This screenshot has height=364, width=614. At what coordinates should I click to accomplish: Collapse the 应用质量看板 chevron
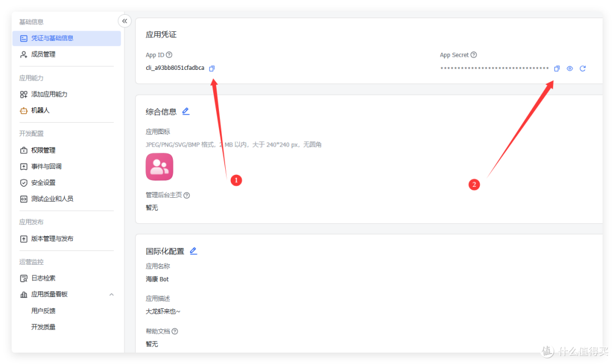pos(111,294)
